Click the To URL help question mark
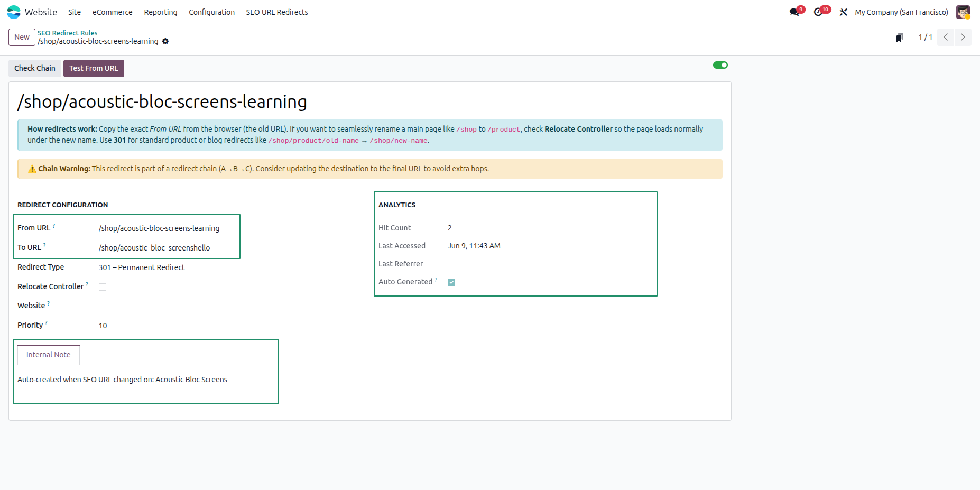The width and height of the screenshot is (980, 490). 44,245
